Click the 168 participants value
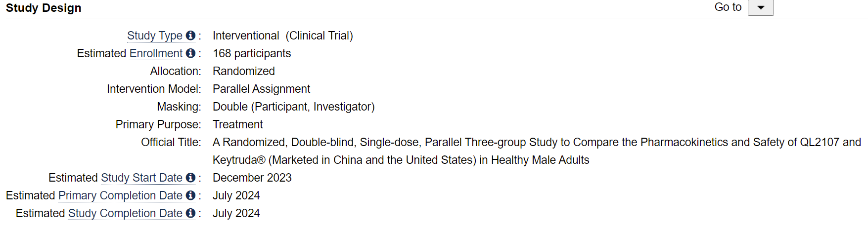 (252, 53)
